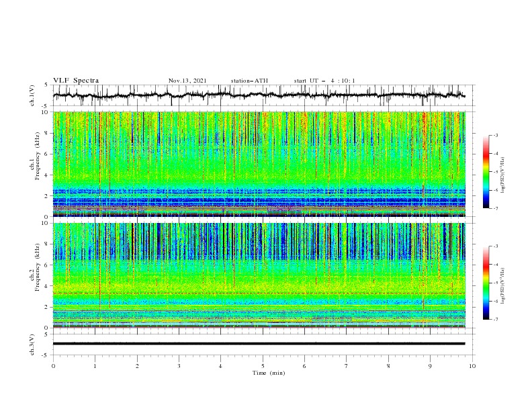Click the "VLF Spectra" title text
The image size is (532, 411).
coord(76,81)
